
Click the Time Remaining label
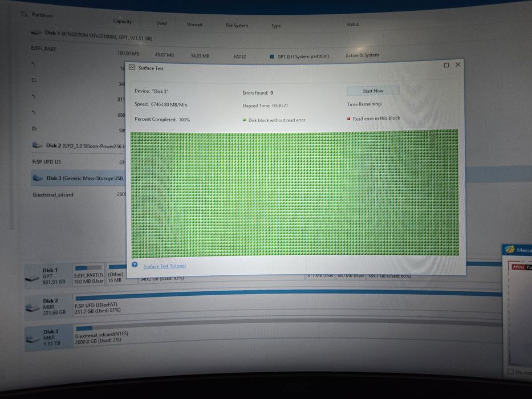[x=364, y=104]
